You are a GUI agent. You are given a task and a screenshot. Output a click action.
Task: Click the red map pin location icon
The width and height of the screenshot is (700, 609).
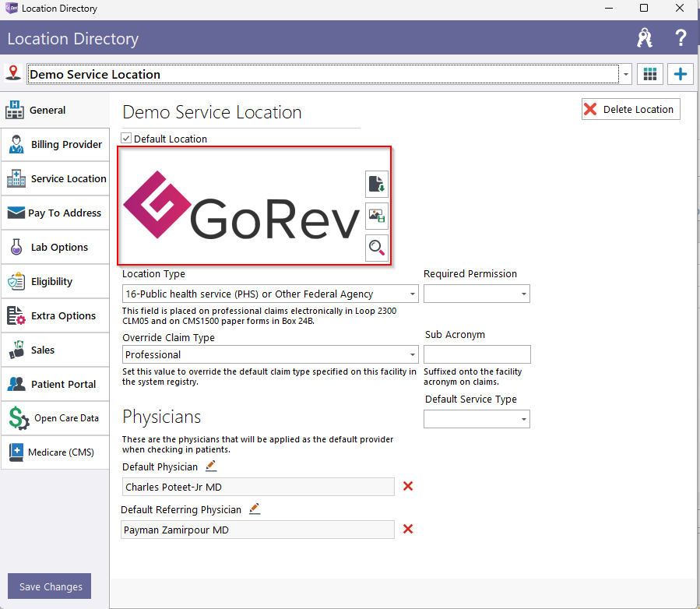click(x=13, y=72)
